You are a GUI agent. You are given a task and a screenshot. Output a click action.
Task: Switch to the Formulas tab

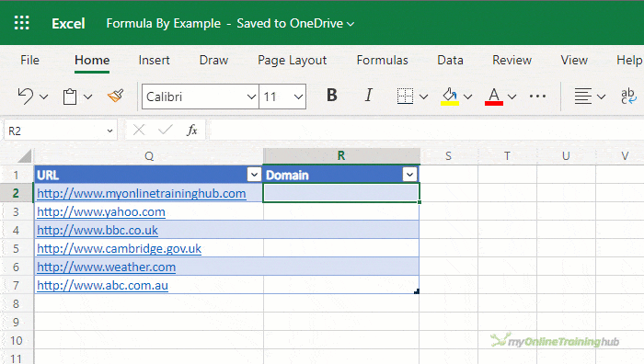pos(383,61)
